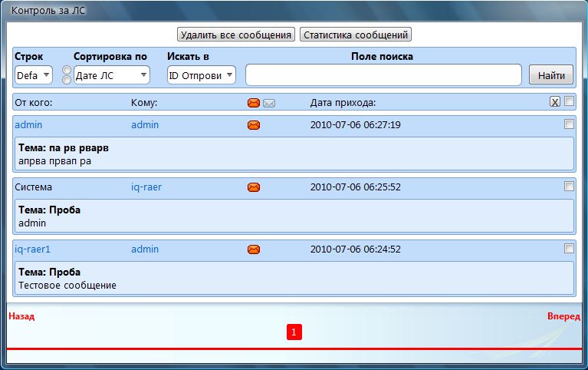Click the subject Тема: па рв рварв
The height and width of the screenshot is (370, 588).
tap(64, 148)
